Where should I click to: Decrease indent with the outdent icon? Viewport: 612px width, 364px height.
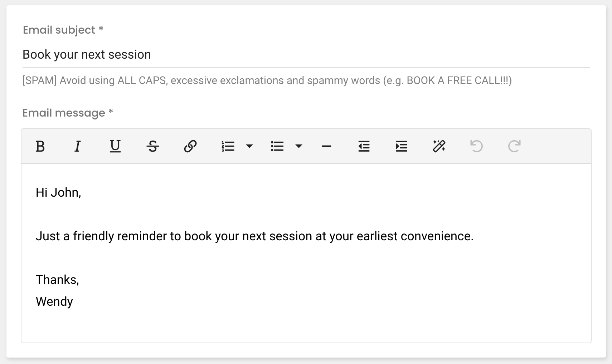tap(364, 146)
